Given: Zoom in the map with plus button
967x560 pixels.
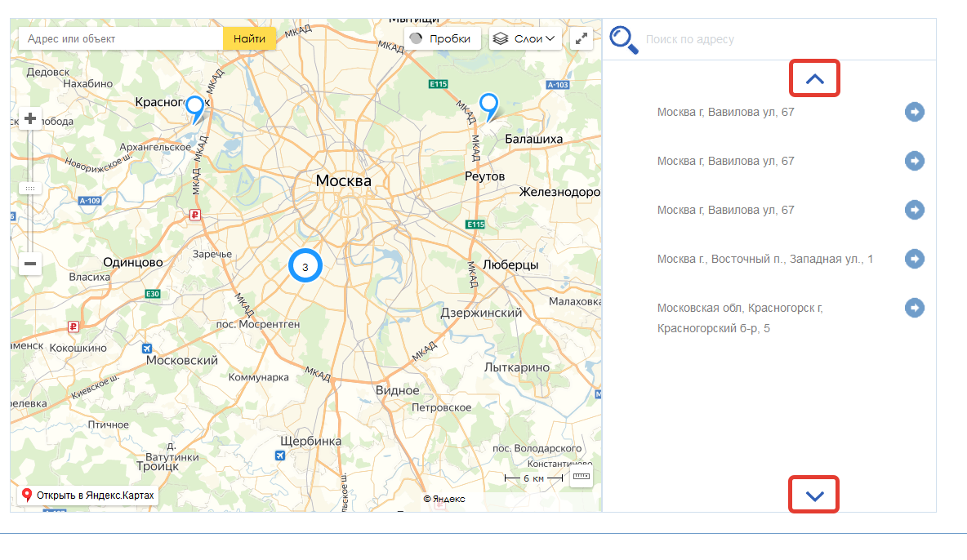Looking at the screenshot, I should (x=29, y=118).
